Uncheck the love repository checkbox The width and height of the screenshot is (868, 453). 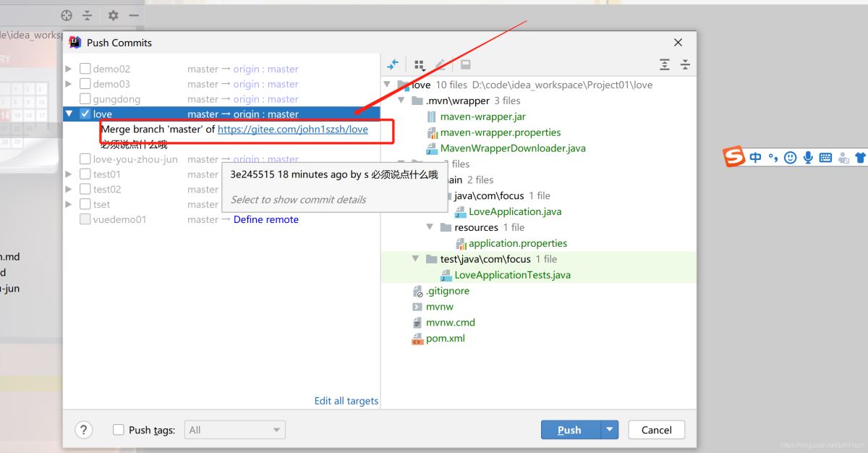85,114
